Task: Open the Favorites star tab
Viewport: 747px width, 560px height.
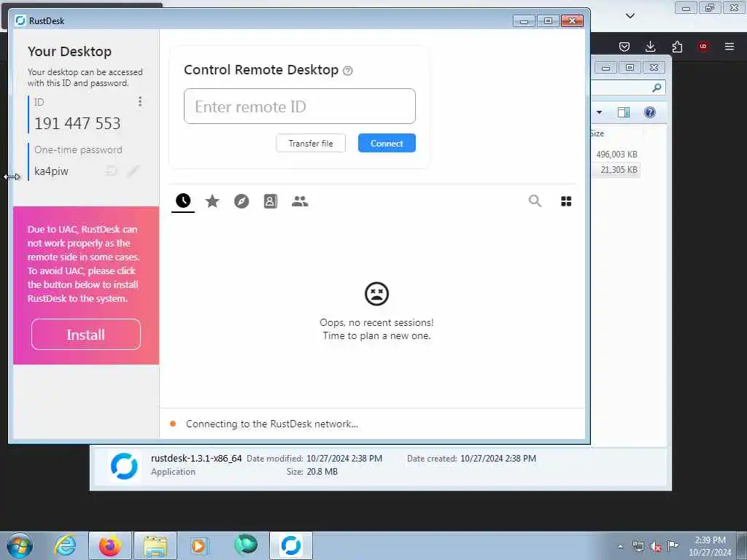Action: coord(212,201)
